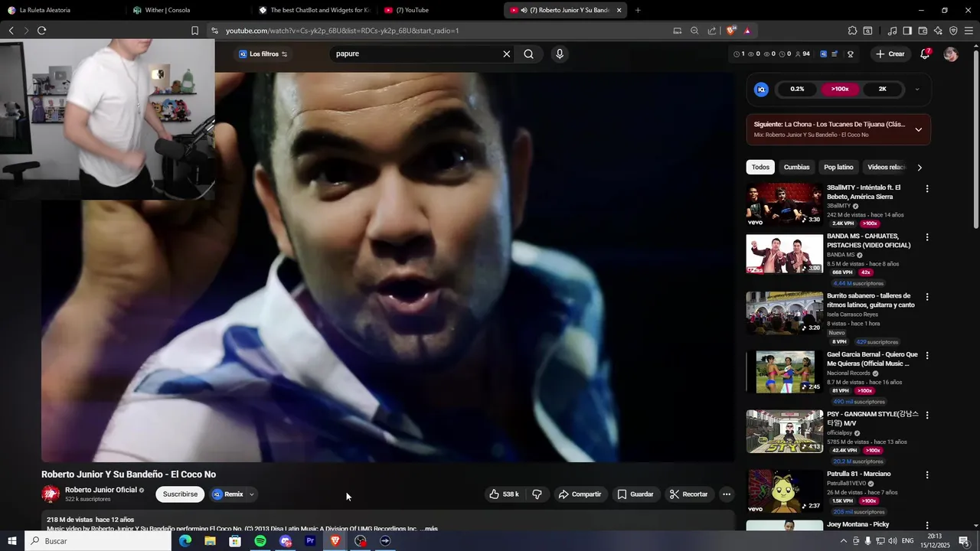Open Gael Garcia Bernal Quiero Que Me Quieras link
980x551 pixels.
pos(872,359)
